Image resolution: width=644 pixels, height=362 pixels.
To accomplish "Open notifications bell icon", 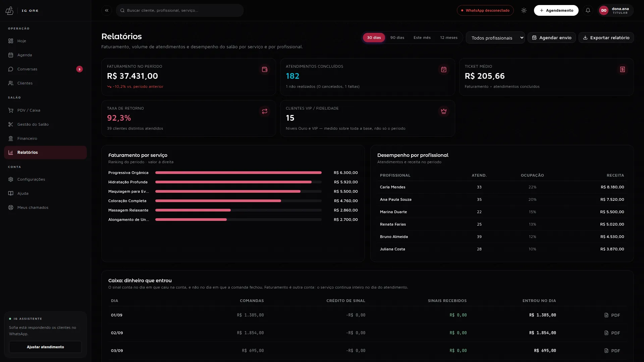I will pyautogui.click(x=588, y=10).
